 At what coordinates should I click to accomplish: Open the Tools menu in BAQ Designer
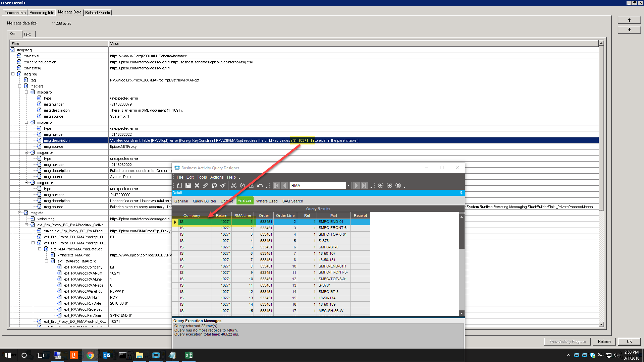[x=202, y=177]
